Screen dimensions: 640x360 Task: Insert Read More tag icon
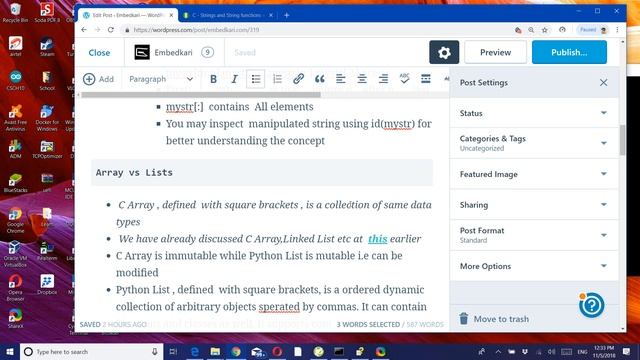point(426,79)
